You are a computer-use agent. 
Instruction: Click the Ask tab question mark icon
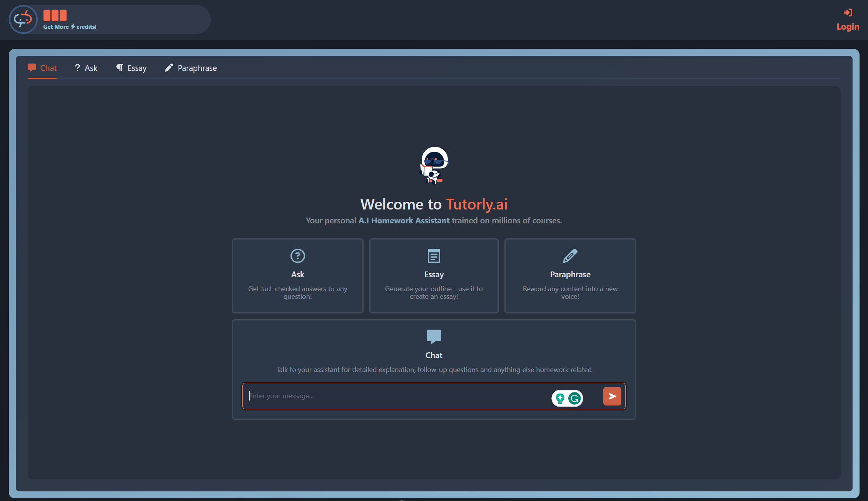coord(77,68)
